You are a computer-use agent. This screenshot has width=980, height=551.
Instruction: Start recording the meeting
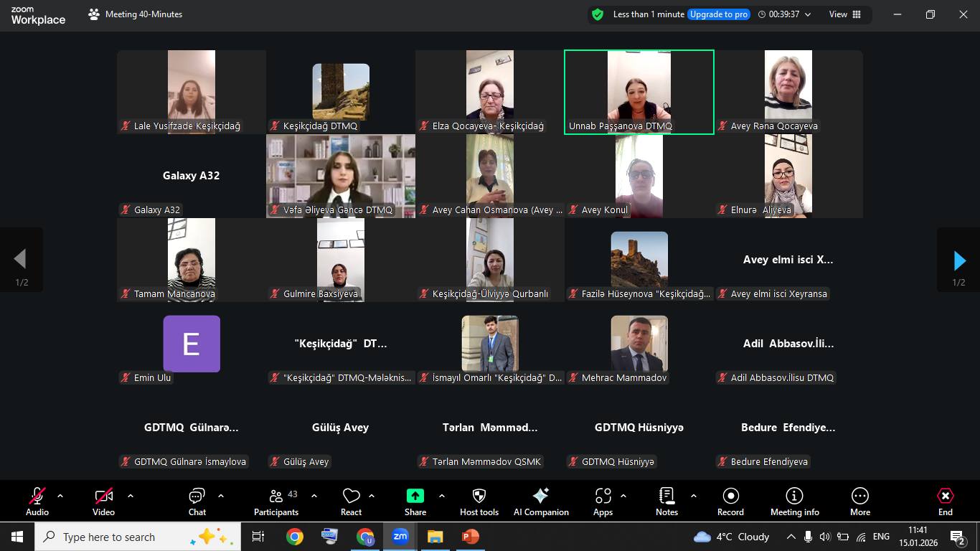point(730,501)
